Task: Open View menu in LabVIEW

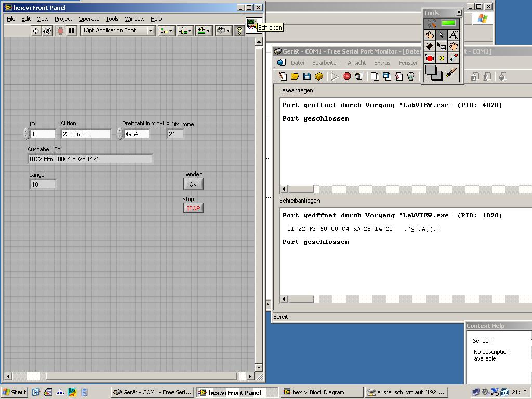Action: [43, 19]
